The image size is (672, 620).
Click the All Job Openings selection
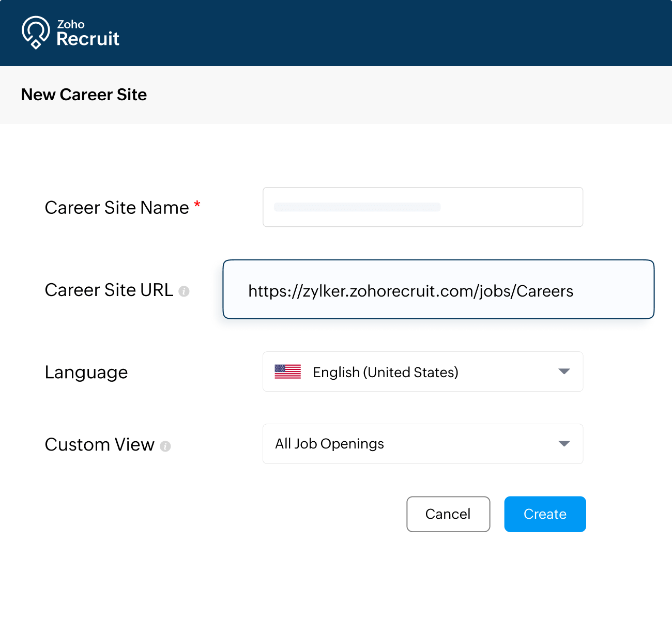[x=329, y=444]
